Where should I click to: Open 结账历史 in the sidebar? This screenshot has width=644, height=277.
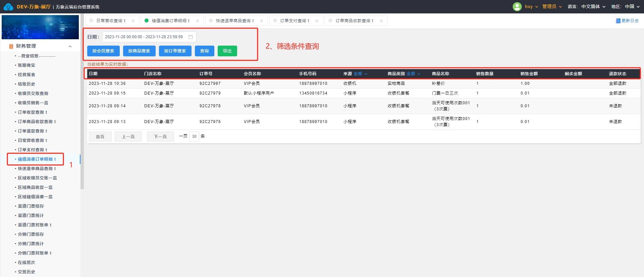tap(26, 84)
